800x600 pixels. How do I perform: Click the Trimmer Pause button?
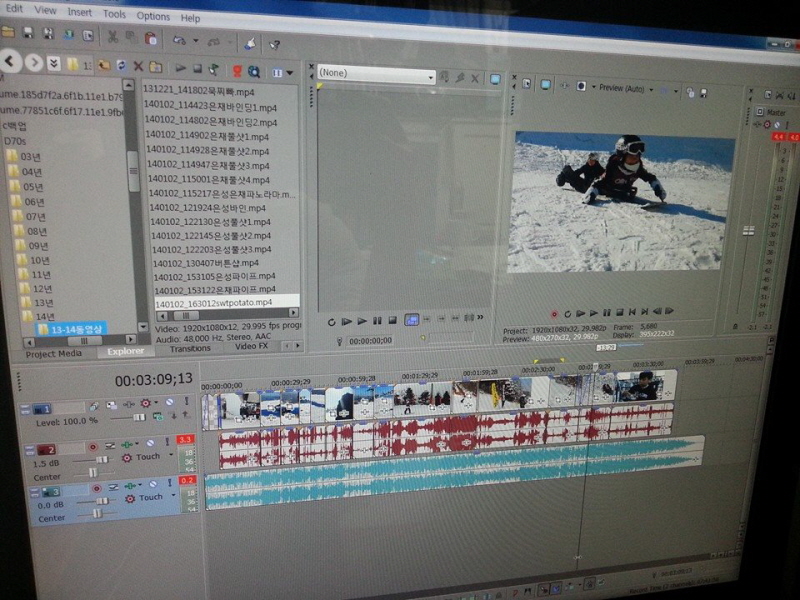tap(377, 321)
